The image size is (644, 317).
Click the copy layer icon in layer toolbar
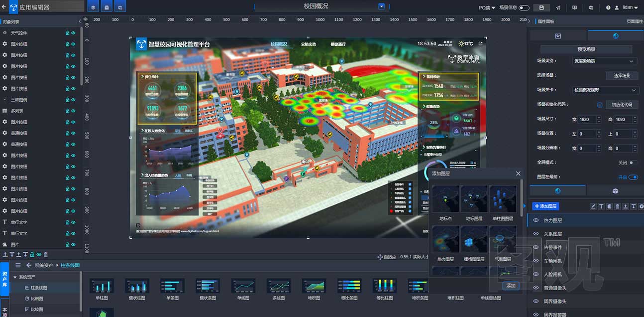609,206
